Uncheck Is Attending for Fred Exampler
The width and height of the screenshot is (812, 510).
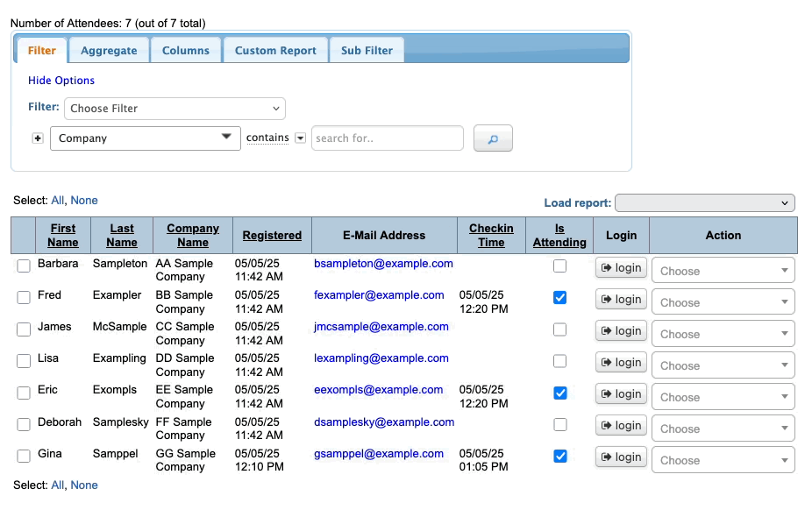click(x=560, y=298)
